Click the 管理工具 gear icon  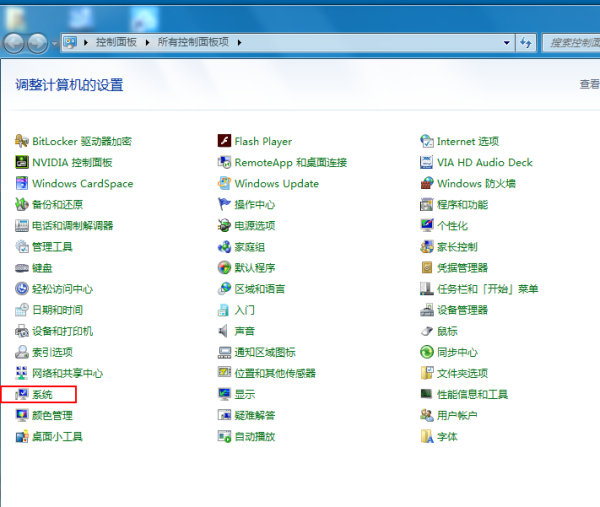(21, 246)
